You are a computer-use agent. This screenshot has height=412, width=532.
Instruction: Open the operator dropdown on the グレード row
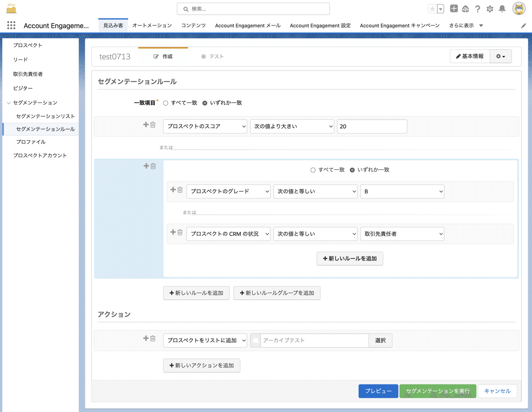coord(315,192)
